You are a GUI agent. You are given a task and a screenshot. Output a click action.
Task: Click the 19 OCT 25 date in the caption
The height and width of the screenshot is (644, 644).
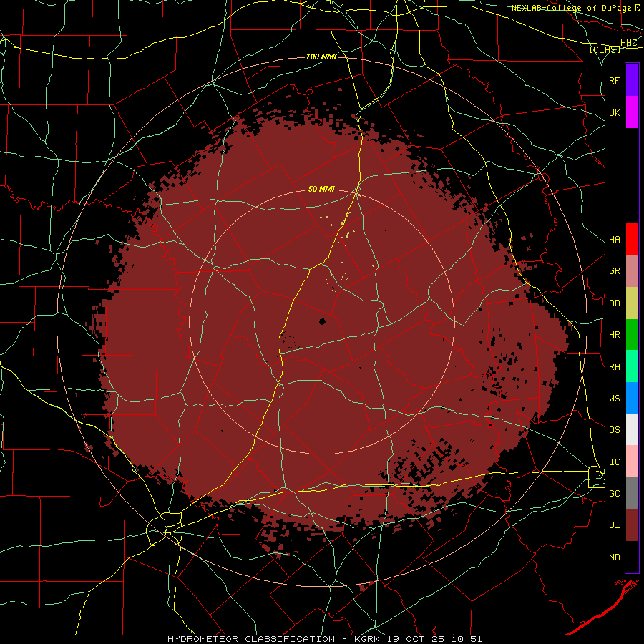click(417, 639)
